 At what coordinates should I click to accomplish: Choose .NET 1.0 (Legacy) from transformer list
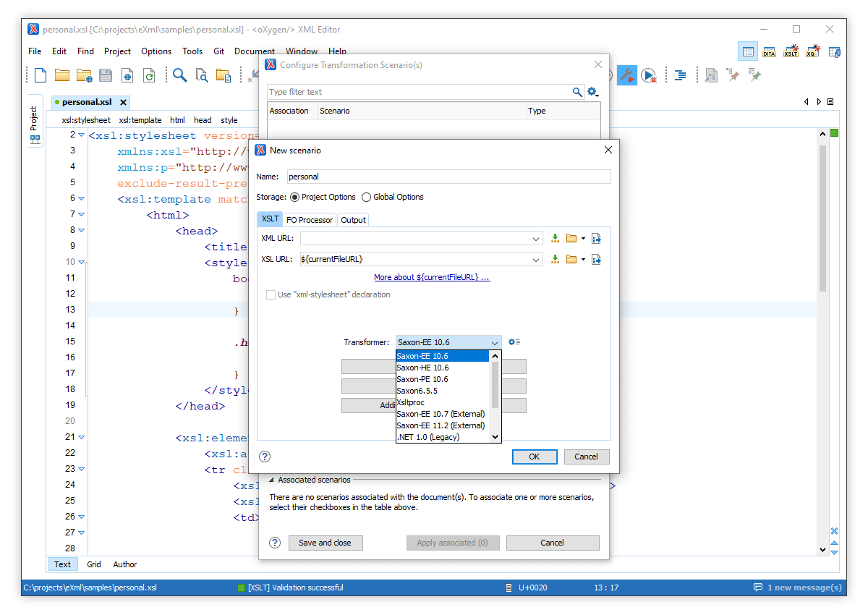[x=443, y=437]
